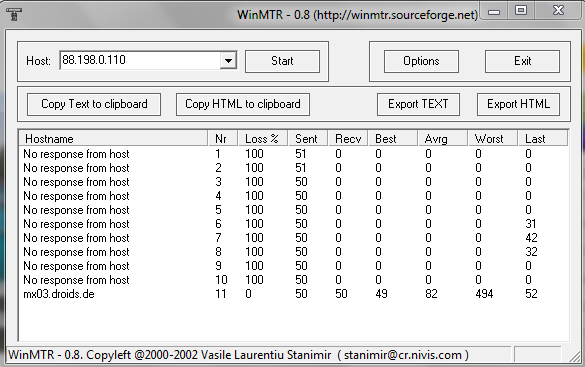
Task: Click the Nr column header
Action: (222, 139)
